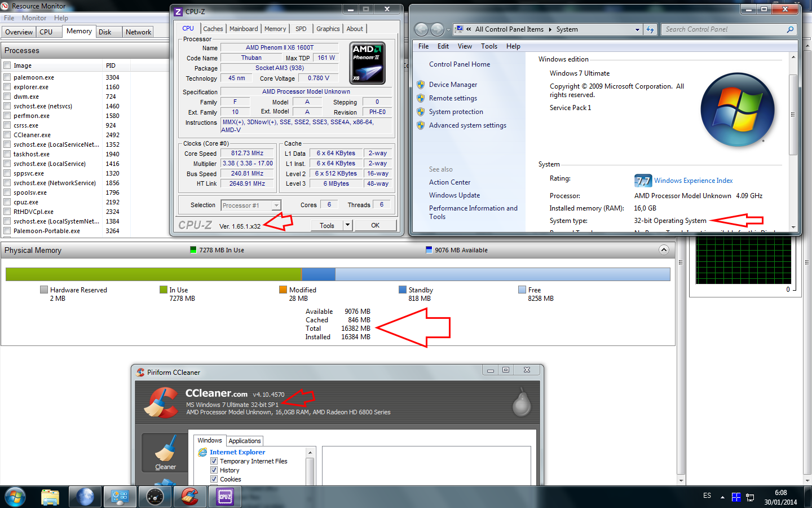Open the Control Panel address bar dropdown

[638, 29]
